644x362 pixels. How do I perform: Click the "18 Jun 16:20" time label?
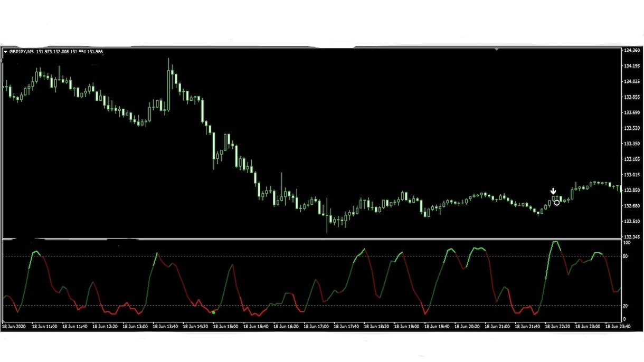click(x=286, y=327)
